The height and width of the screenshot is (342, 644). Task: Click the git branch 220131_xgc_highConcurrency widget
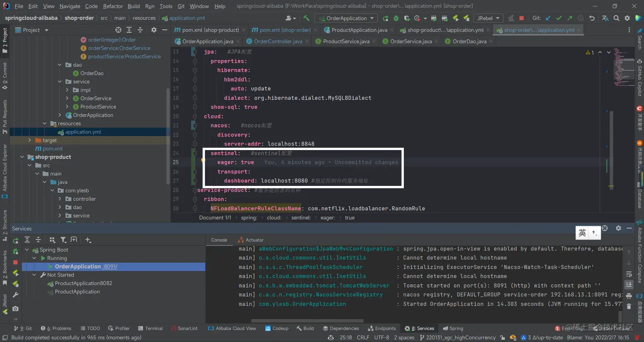[x=458, y=338]
